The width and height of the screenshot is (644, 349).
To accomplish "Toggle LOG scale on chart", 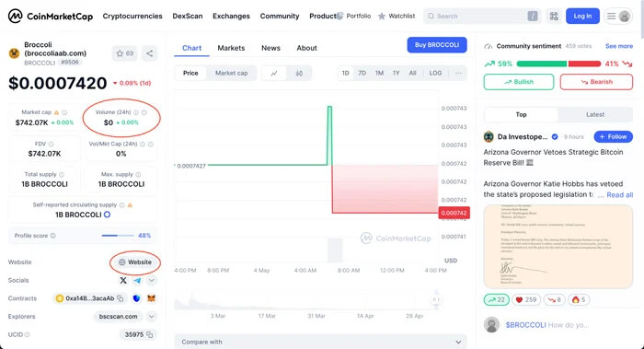I will tap(435, 73).
